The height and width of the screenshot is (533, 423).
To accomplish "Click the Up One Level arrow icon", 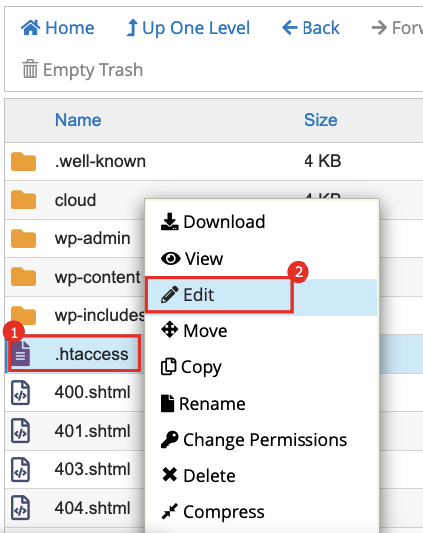I will [132, 28].
